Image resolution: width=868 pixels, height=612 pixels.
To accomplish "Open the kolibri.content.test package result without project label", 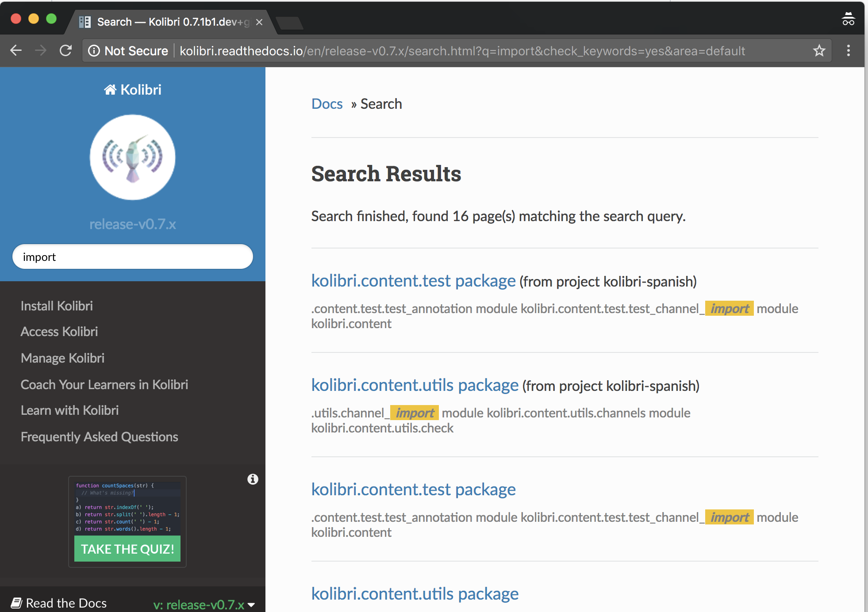I will 413,490.
